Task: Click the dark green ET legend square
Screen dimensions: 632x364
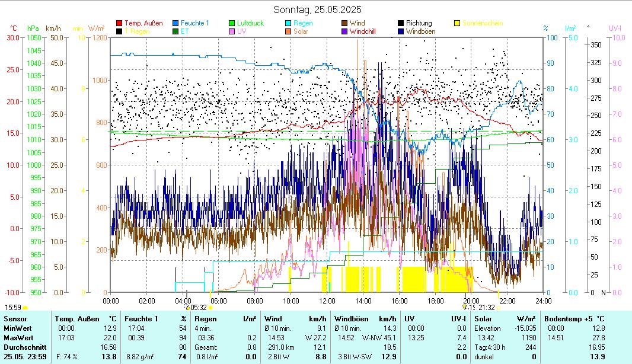Action: [x=175, y=31]
